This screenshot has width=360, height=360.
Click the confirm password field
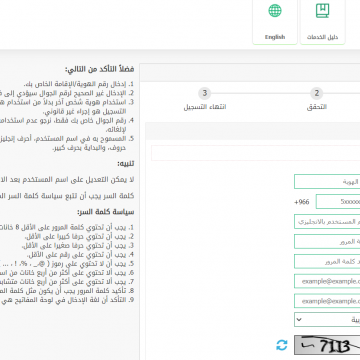[x=327, y=262]
